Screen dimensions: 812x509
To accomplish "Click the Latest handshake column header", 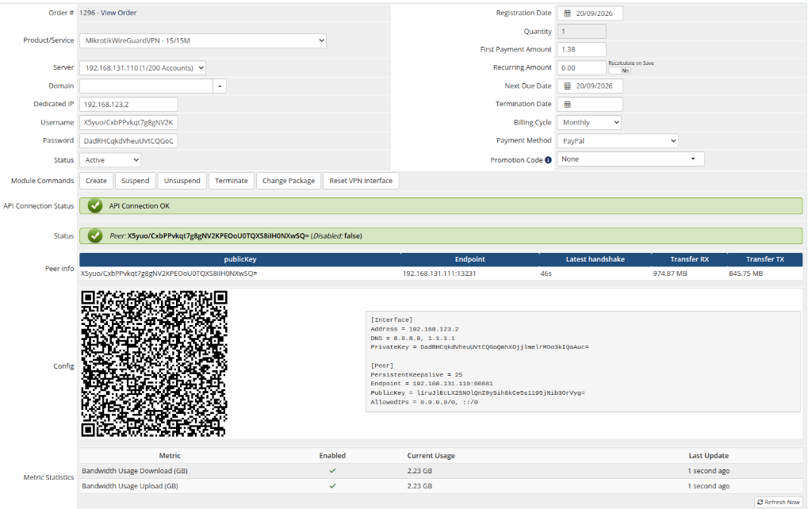I will tap(595, 259).
